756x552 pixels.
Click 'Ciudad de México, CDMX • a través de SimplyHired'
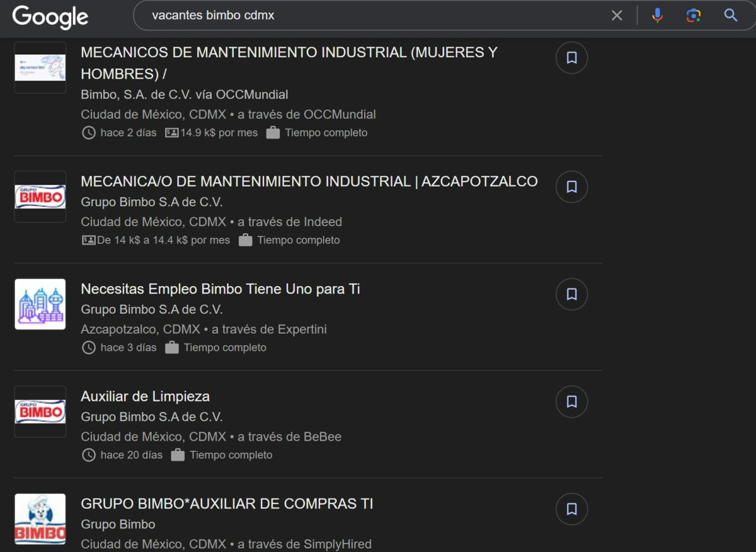226,544
